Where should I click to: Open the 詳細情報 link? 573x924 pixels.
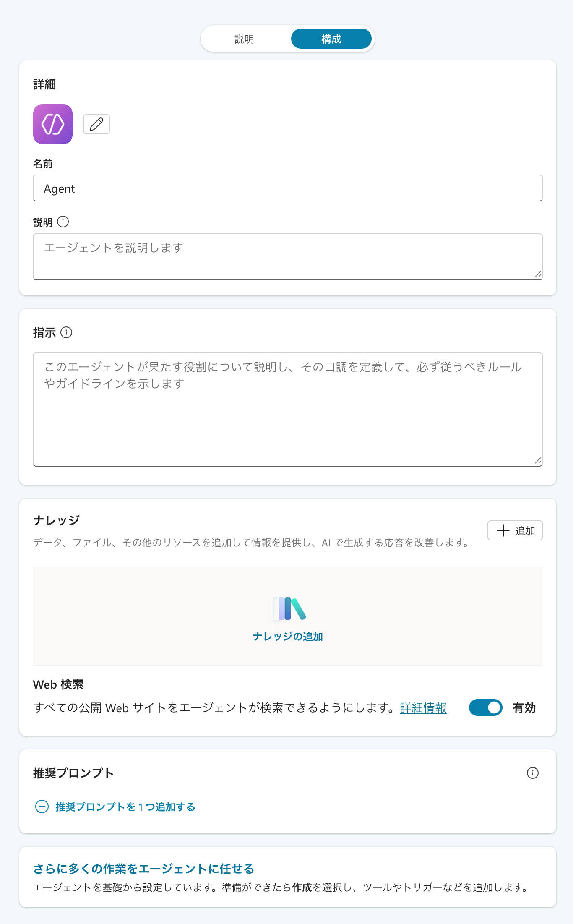(423, 708)
